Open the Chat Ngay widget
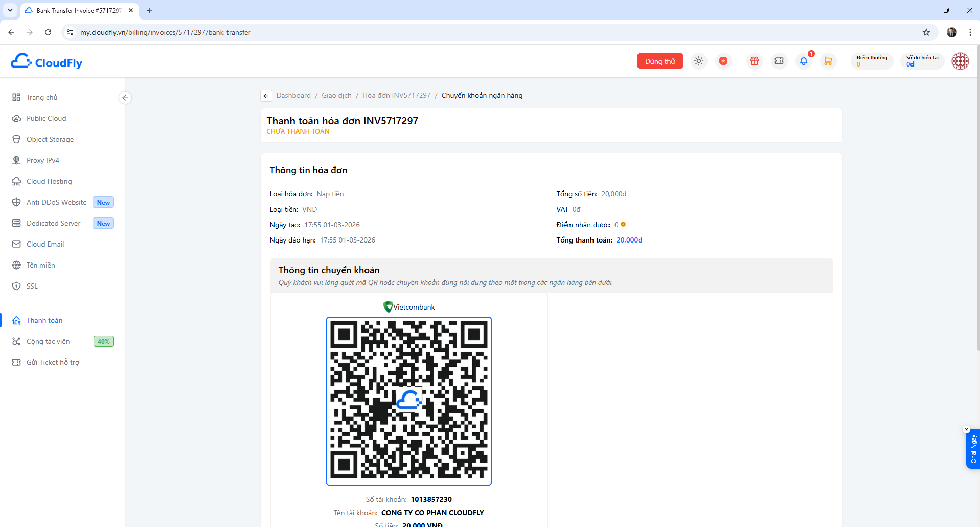Image resolution: width=980 pixels, height=527 pixels. pos(973,449)
